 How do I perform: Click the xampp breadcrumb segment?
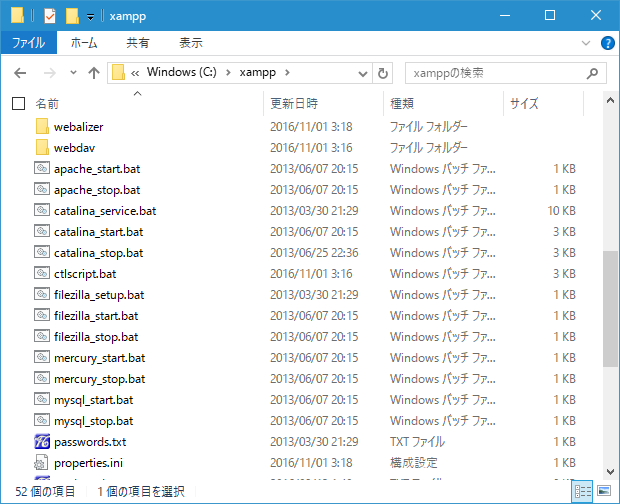[258, 73]
